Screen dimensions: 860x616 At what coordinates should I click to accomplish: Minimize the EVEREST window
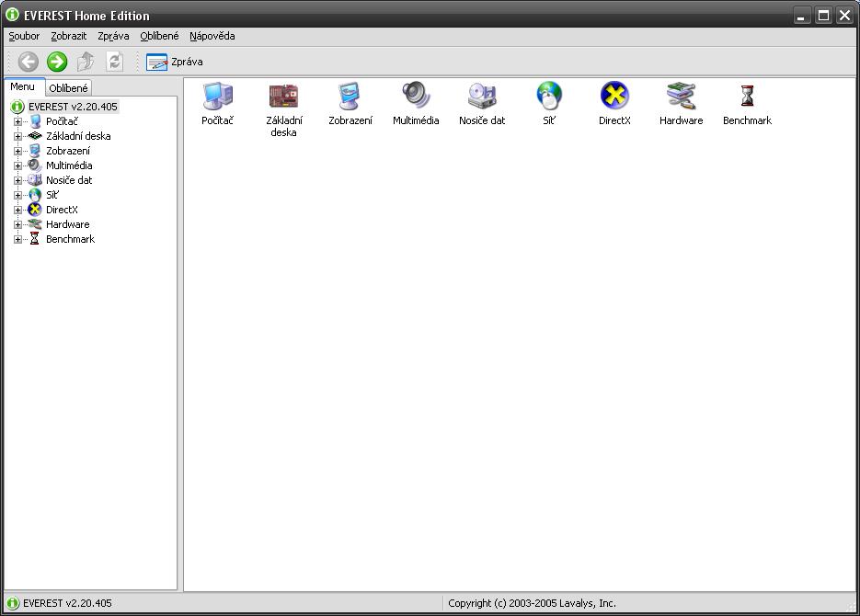pos(802,16)
